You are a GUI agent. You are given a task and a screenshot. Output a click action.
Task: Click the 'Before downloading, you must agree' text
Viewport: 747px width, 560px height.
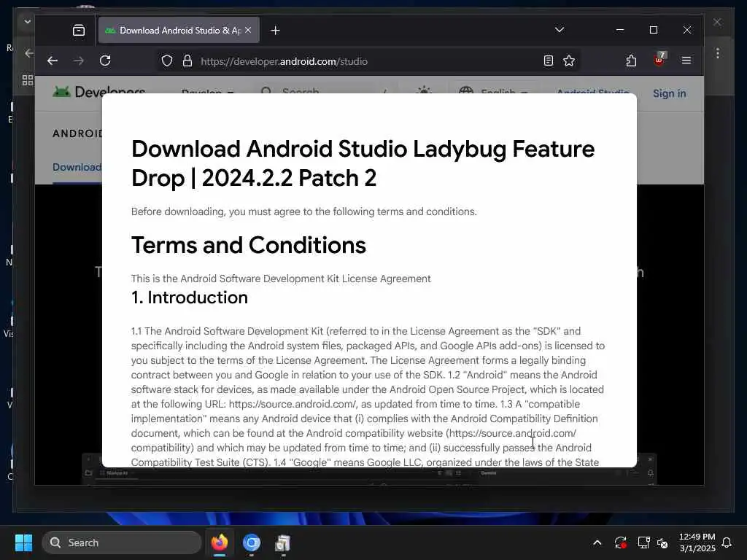(x=304, y=211)
